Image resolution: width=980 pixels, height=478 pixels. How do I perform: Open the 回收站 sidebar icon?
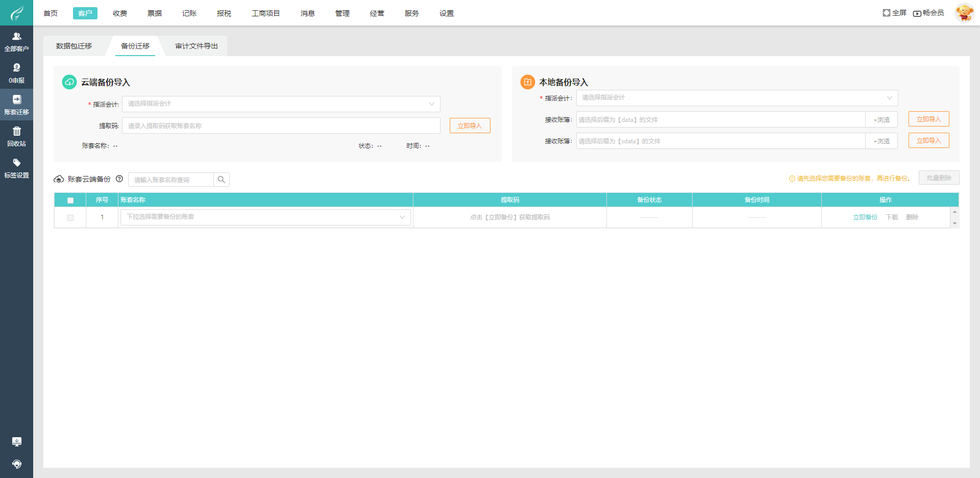coord(16,137)
